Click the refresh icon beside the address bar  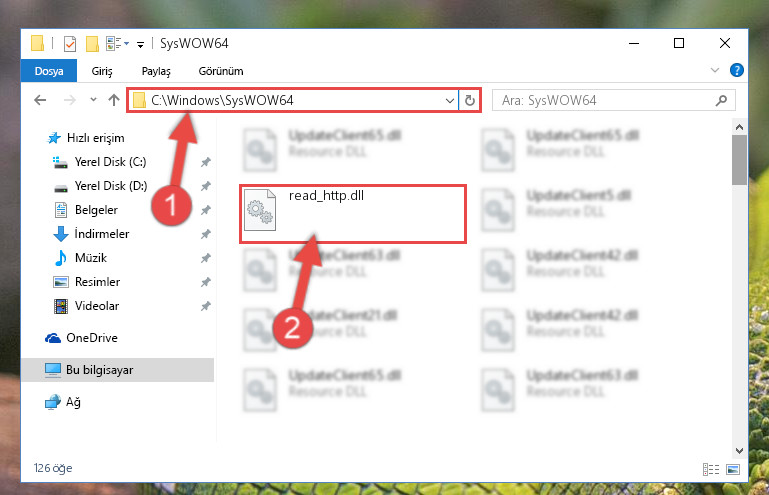click(469, 101)
